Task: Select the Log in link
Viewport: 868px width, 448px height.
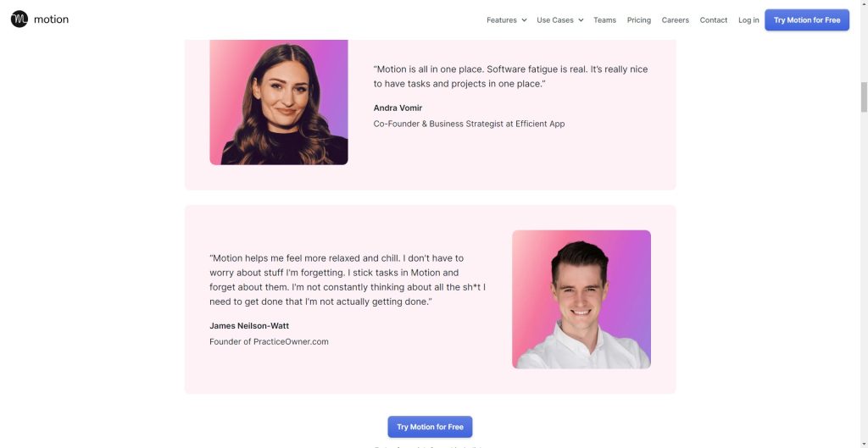Action: pos(748,20)
